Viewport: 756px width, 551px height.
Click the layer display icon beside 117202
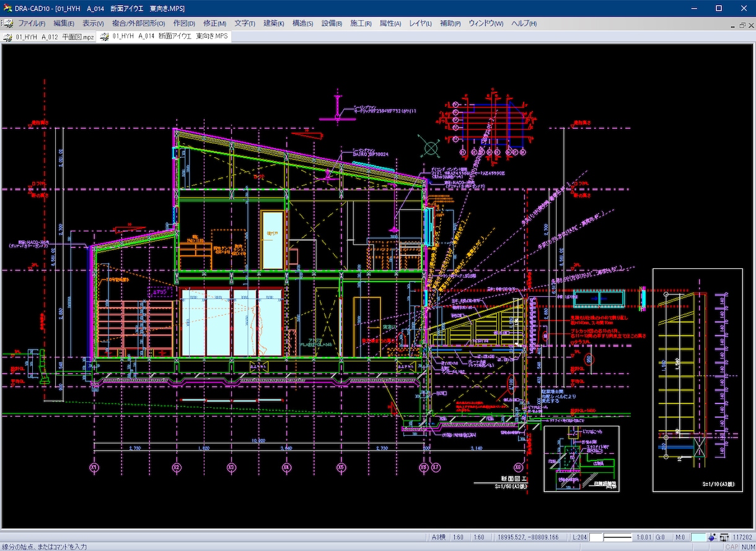(724, 537)
